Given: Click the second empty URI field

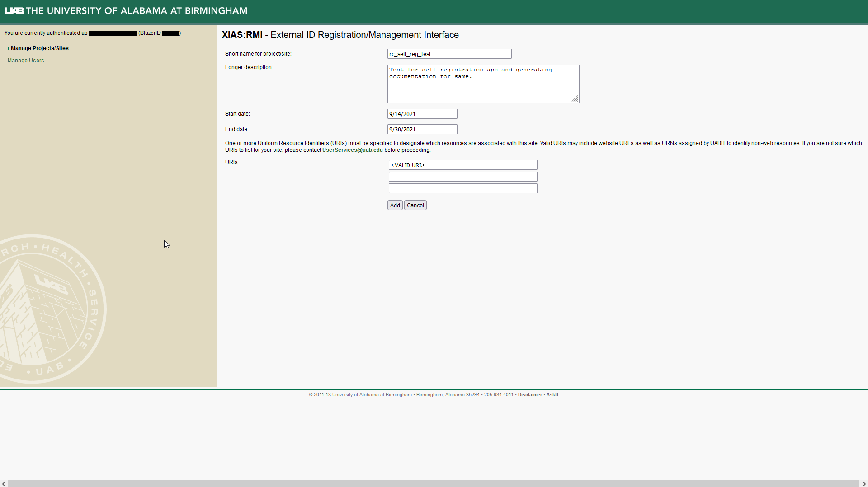Looking at the screenshot, I should [463, 177].
